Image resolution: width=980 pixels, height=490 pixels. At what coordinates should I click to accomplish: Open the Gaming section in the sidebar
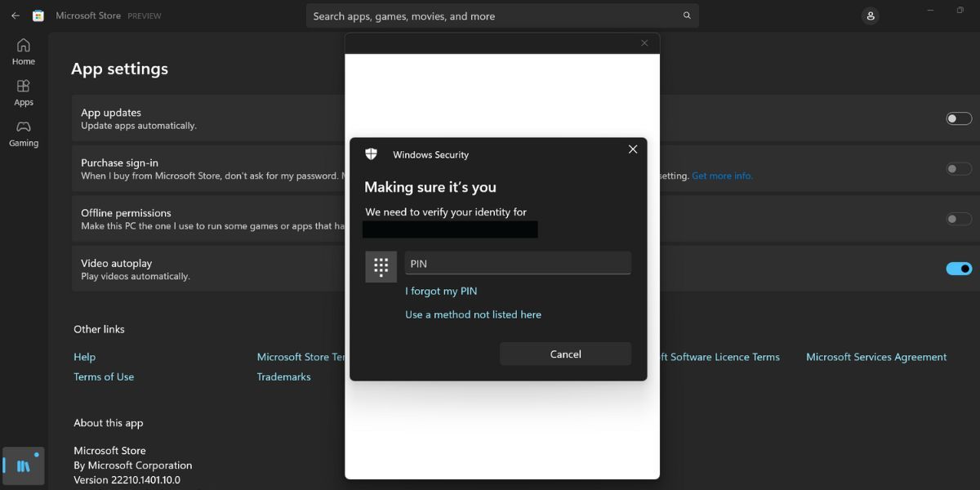point(24,133)
